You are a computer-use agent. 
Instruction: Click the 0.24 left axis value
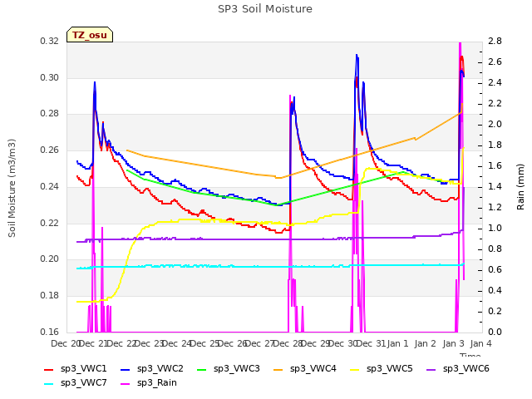point(50,186)
